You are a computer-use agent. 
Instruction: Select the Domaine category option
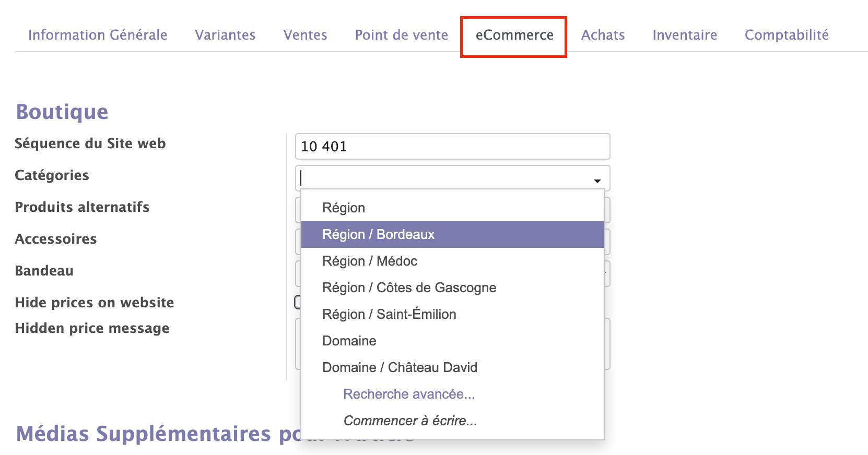[x=349, y=341]
